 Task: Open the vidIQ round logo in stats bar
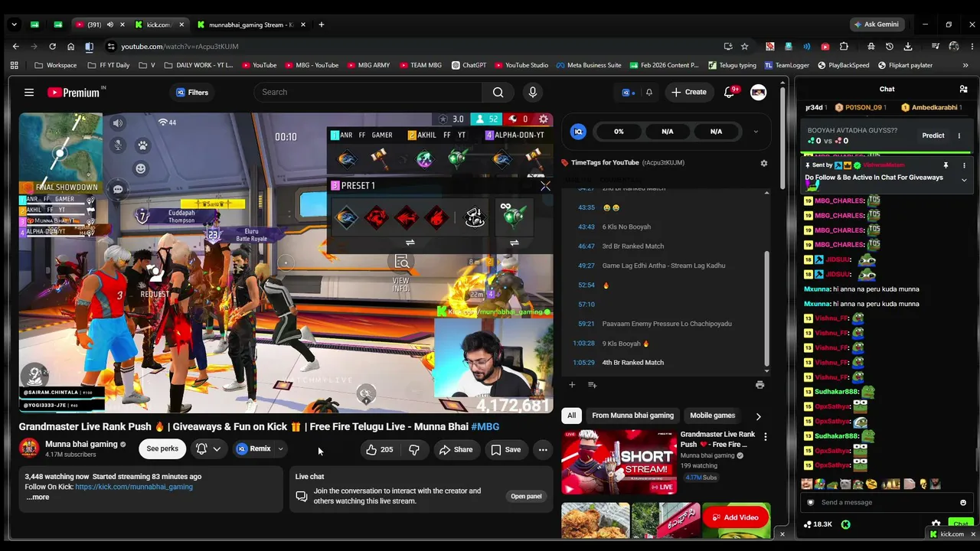579,132
